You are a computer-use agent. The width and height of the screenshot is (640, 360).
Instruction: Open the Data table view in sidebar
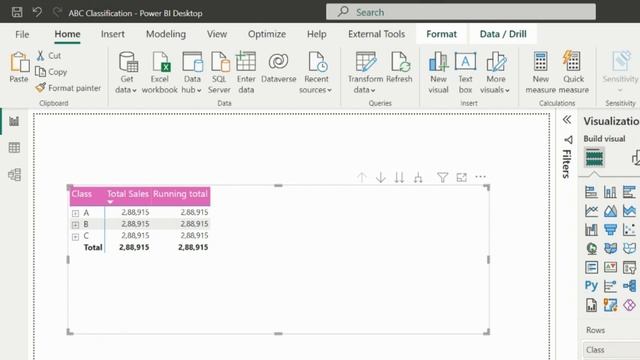[x=14, y=148]
